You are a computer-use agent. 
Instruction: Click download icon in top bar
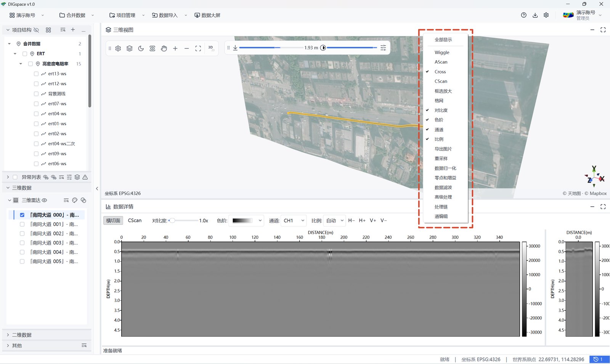(535, 15)
